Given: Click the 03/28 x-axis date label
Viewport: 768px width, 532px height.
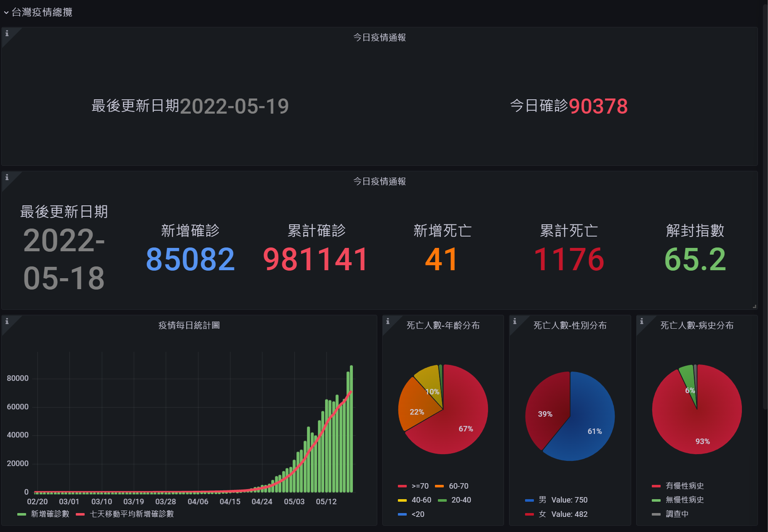Looking at the screenshot, I should click(x=165, y=502).
